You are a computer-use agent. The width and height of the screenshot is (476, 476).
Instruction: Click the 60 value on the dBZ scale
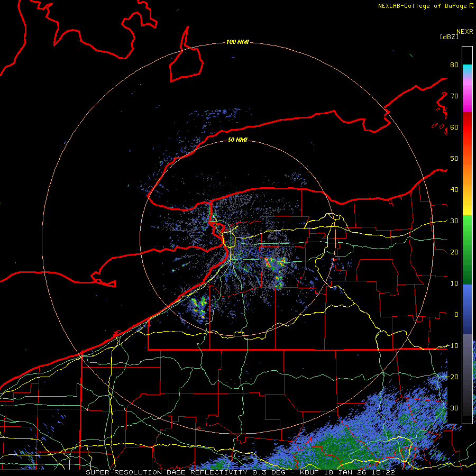click(454, 127)
